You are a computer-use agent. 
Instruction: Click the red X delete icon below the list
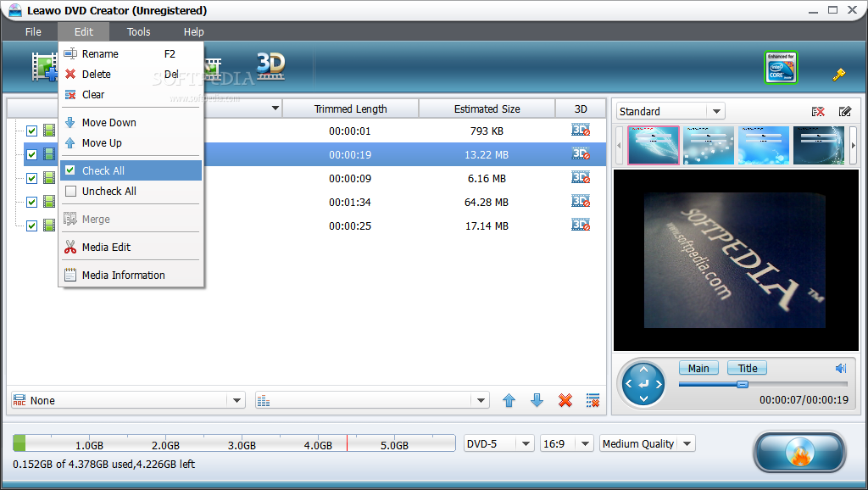[565, 400]
